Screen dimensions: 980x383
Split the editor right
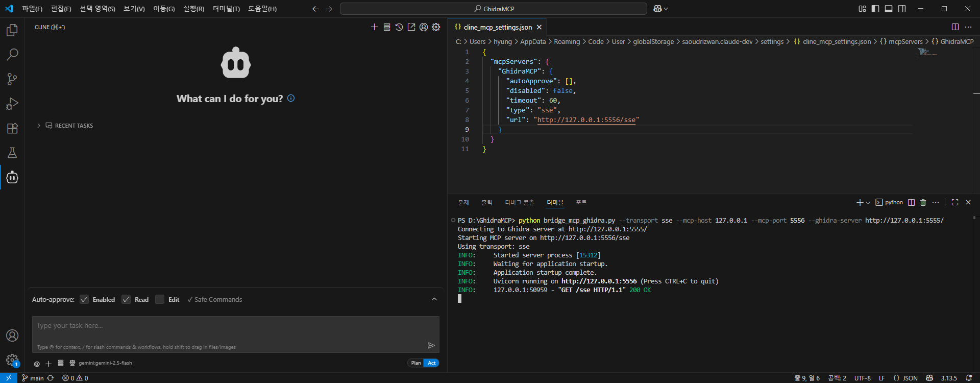[955, 27]
